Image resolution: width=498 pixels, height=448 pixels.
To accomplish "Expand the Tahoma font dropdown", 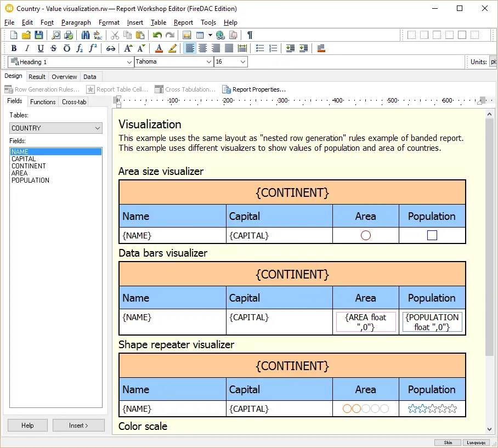I will point(209,62).
